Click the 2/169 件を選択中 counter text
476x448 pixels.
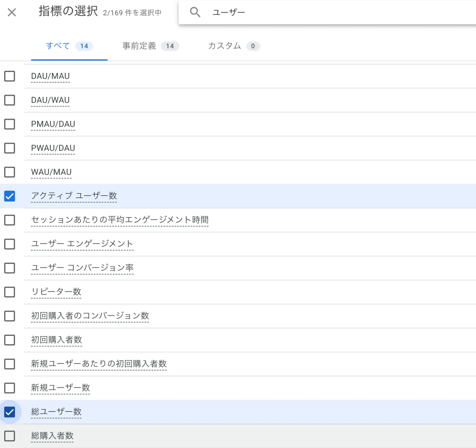(x=132, y=12)
